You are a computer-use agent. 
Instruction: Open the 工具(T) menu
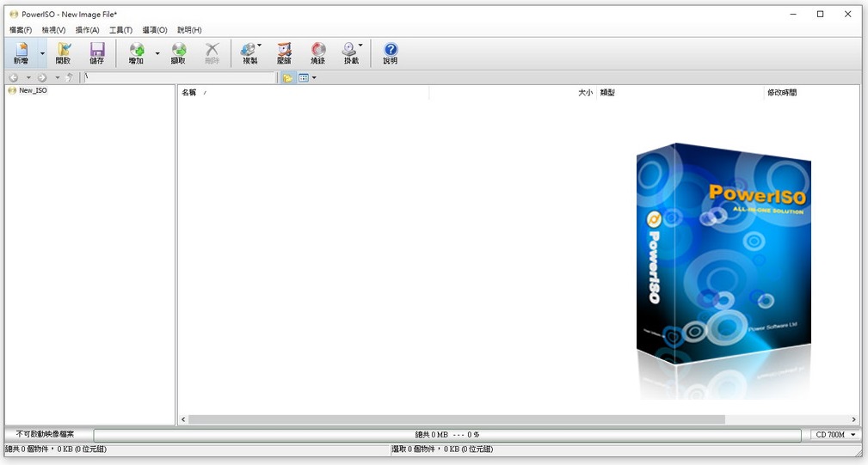120,30
